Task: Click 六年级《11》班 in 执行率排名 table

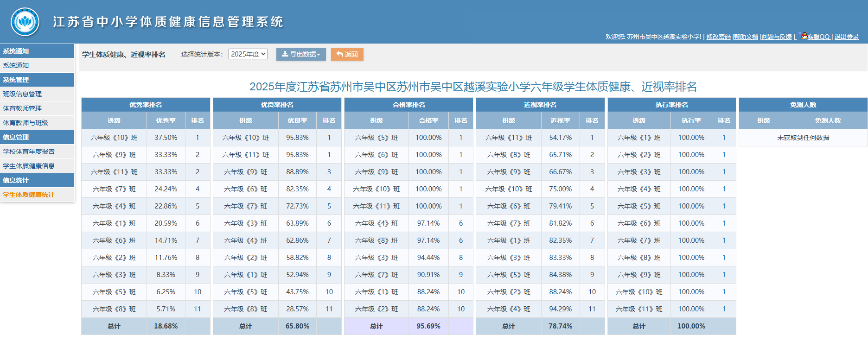Action: [x=639, y=309]
